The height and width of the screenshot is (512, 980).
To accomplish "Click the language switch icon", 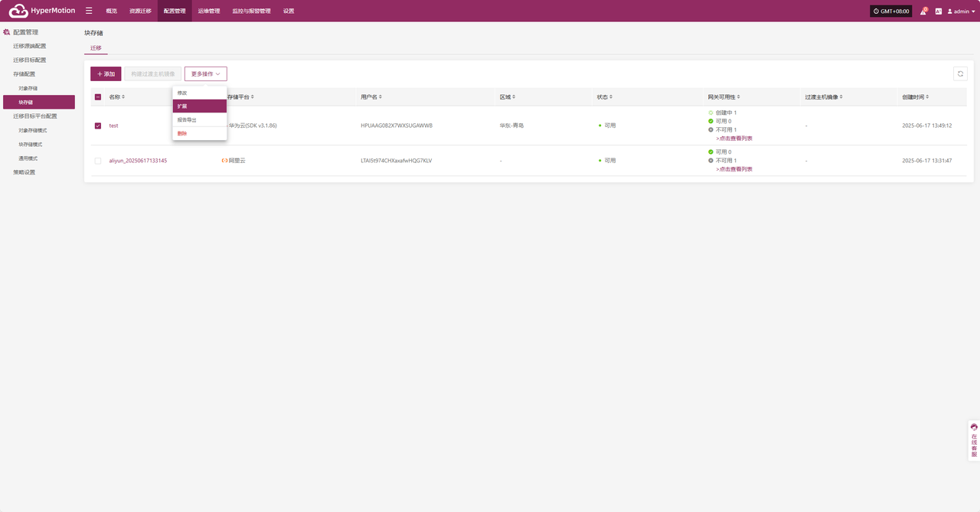I will (938, 11).
